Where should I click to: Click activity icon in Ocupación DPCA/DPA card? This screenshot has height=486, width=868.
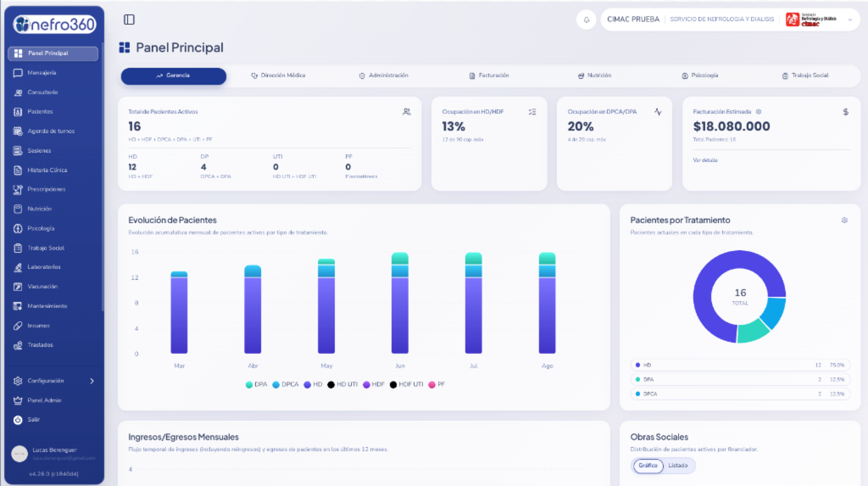(658, 112)
